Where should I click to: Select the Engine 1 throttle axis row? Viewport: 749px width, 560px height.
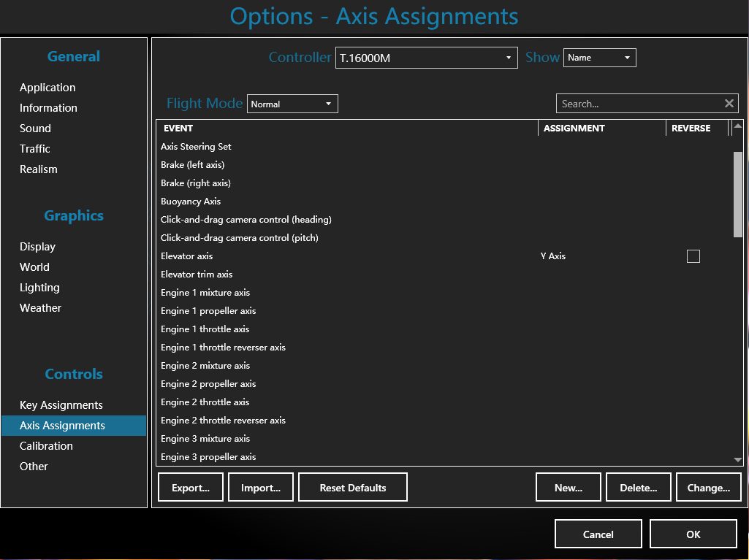pyautogui.click(x=205, y=329)
